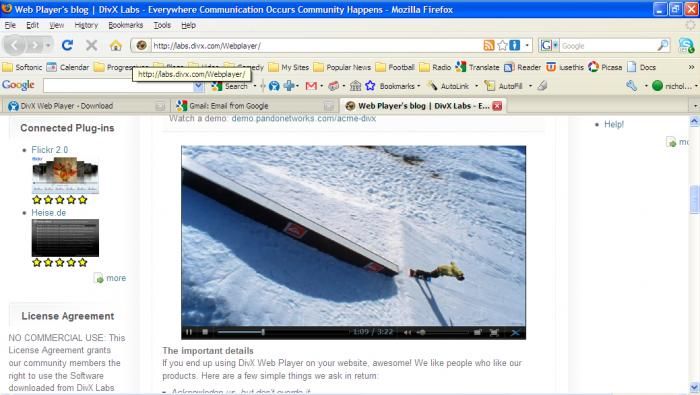Mute the DivX player audio

pos(407,332)
